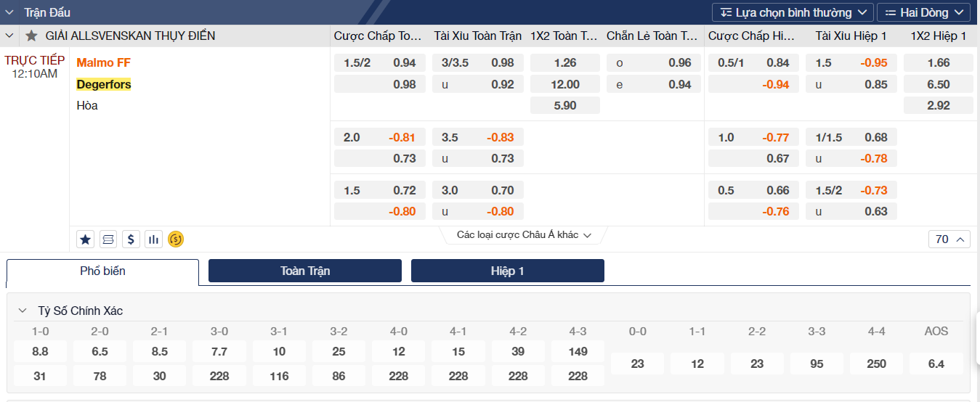Image resolution: width=980 pixels, height=402 pixels.
Task: Expand Các loại cược Châu Á khác
Action: 524,235
